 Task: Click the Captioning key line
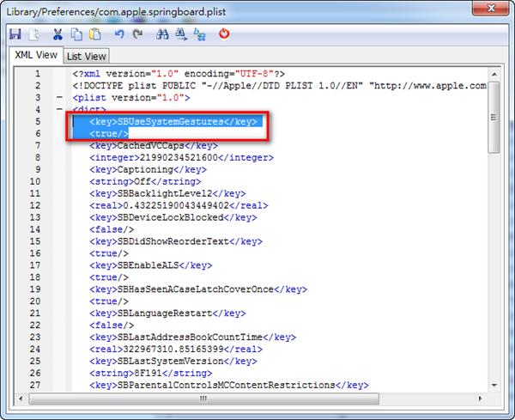coord(148,169)
